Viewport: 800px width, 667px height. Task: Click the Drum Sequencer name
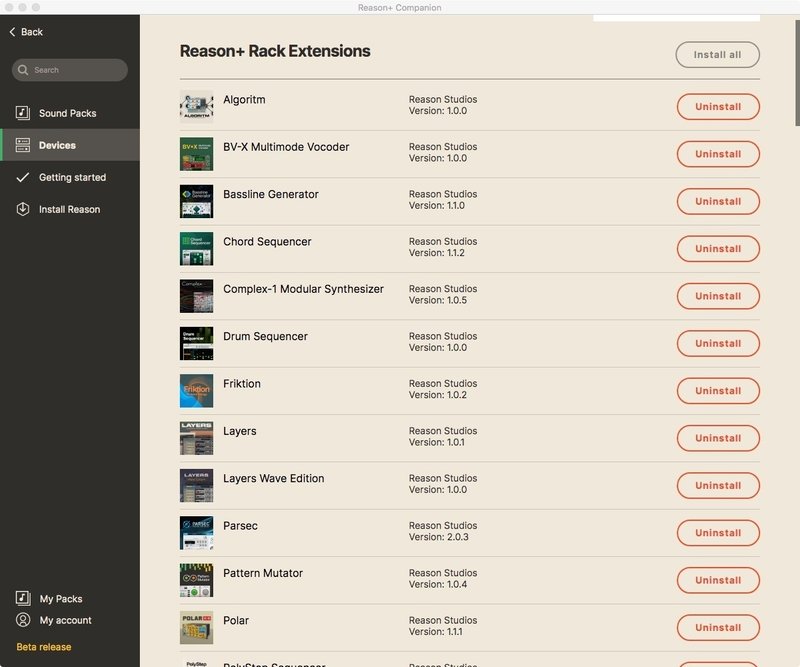coord(265,336)
